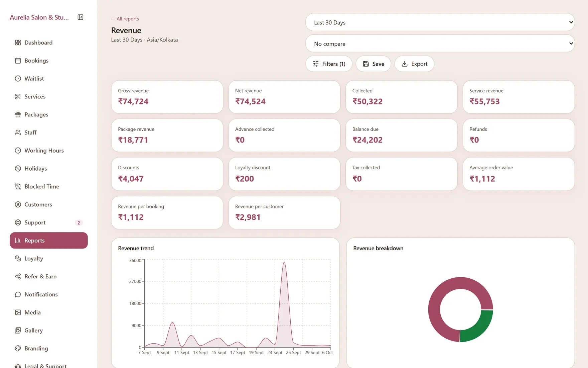Click the Support lifebuoy icon
The image size is (588, 368).
coord(18,222)
